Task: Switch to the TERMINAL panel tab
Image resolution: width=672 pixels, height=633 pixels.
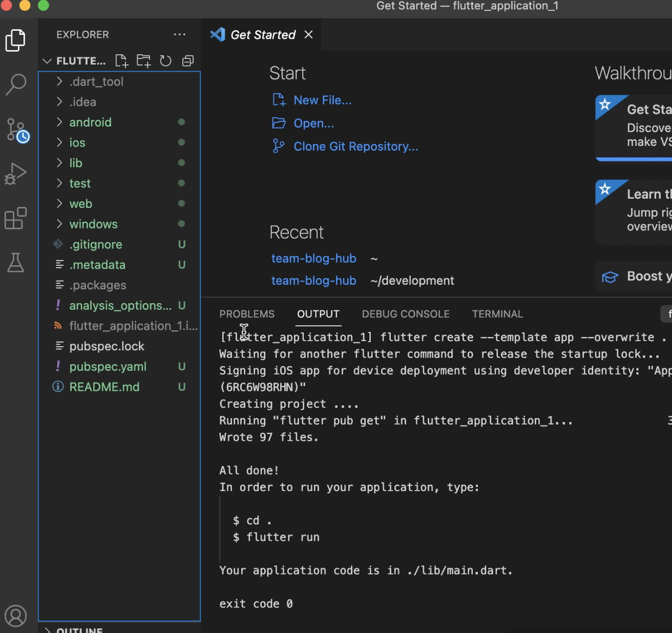Action: (x=497, y=314)
